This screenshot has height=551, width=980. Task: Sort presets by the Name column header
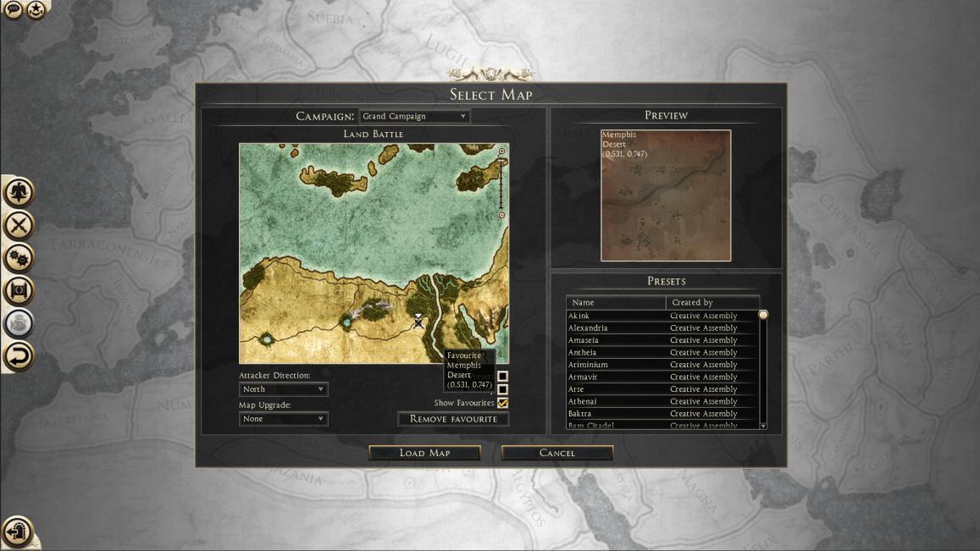point(616,302)
